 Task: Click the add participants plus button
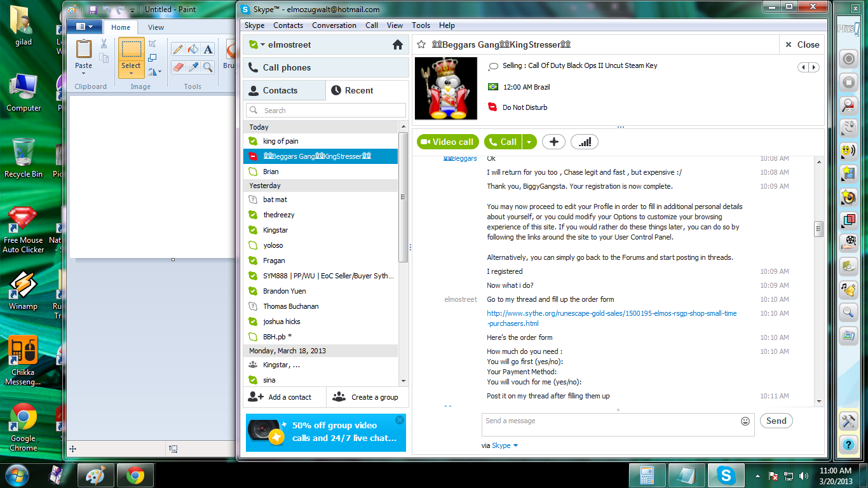(x=553, y=142)
